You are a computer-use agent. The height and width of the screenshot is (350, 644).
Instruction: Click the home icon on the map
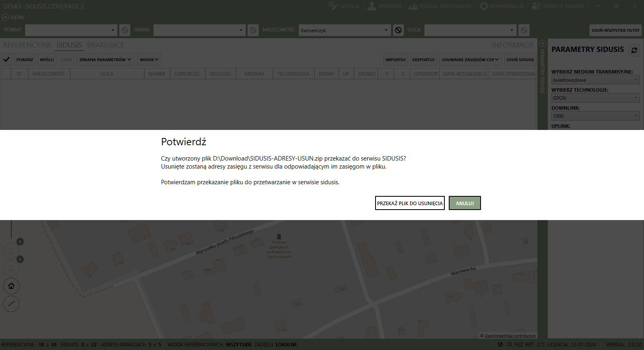pos(11,286)
